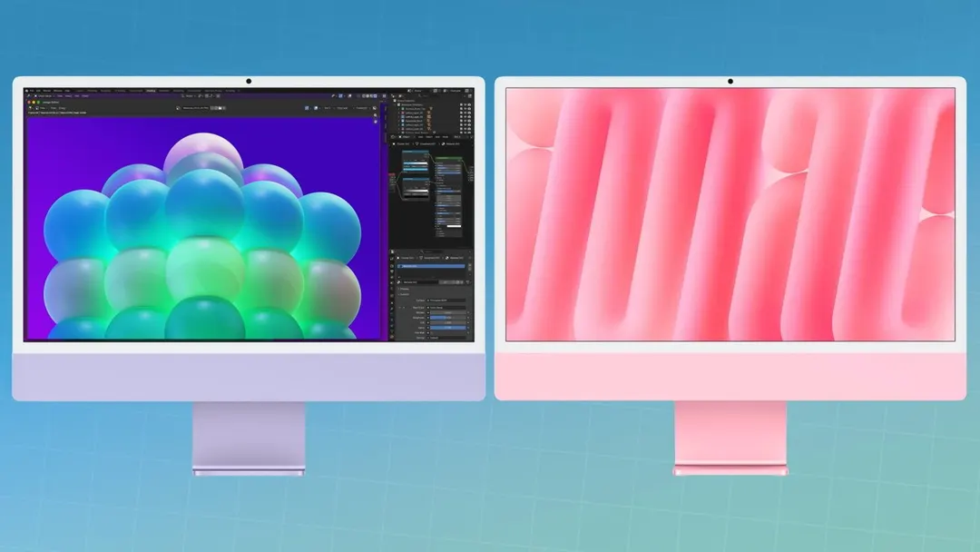Open the Help menu
Viewport: 980px width, 552px height.
tap(67, 91)
